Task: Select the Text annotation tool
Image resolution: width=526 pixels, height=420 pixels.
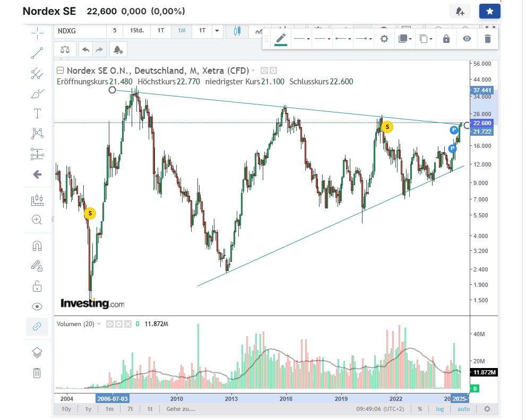Action: coord(37,113)
